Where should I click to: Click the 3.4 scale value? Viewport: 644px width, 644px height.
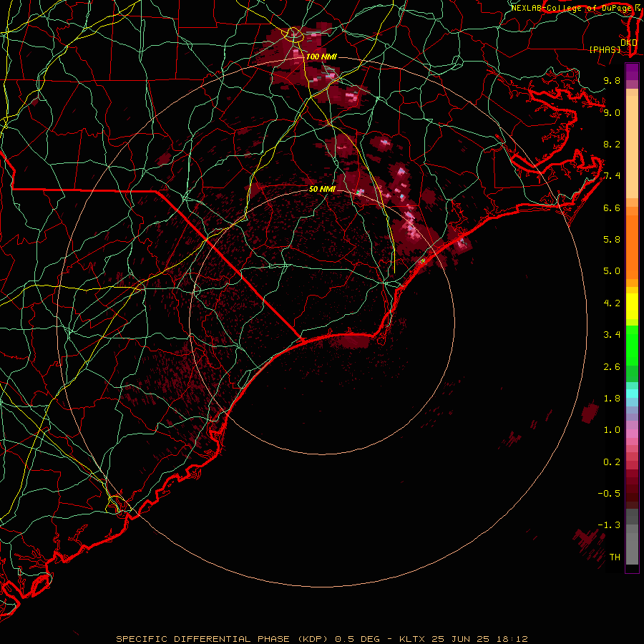tap(612, 335)
